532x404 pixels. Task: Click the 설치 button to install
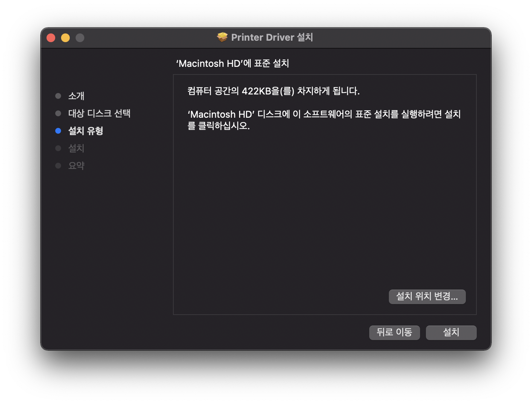click(451, 332)
